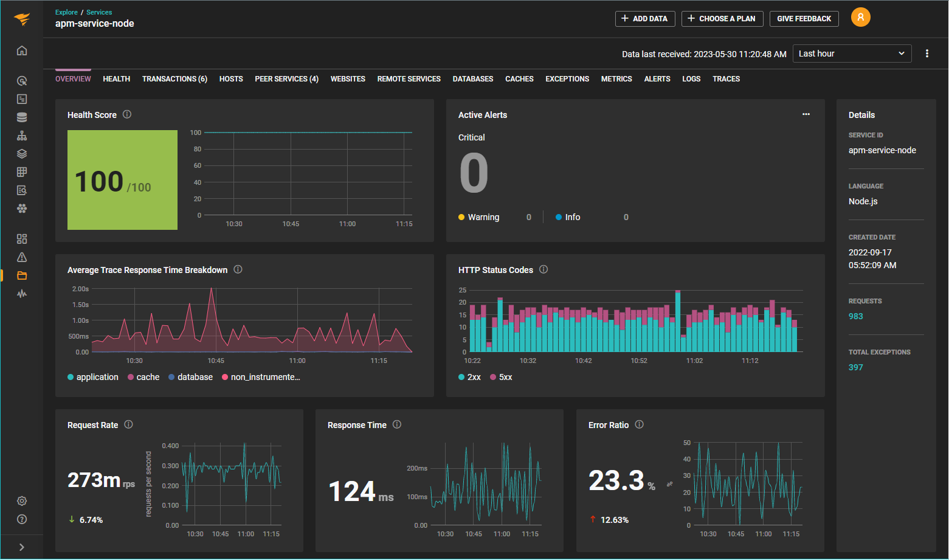Click the orange user avatar in the top bar

(x=860, y=17)
